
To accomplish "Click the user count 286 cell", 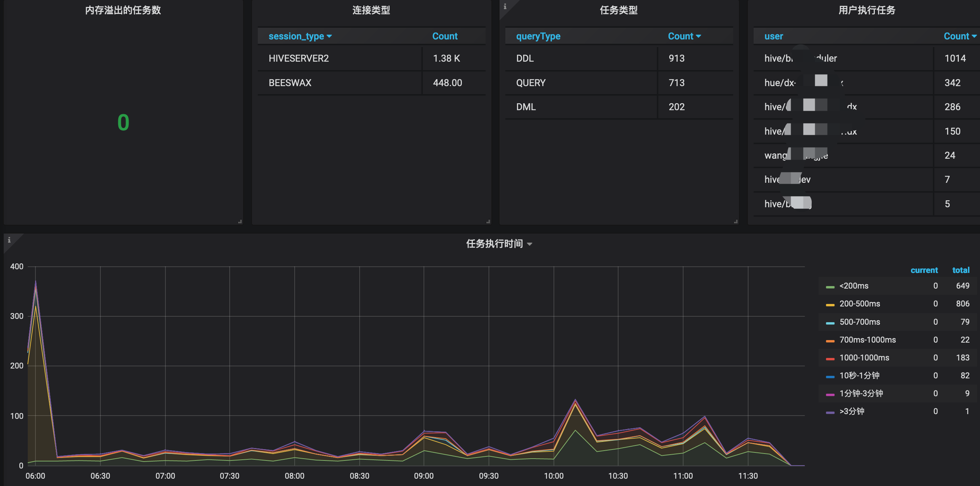I will 956,107.
